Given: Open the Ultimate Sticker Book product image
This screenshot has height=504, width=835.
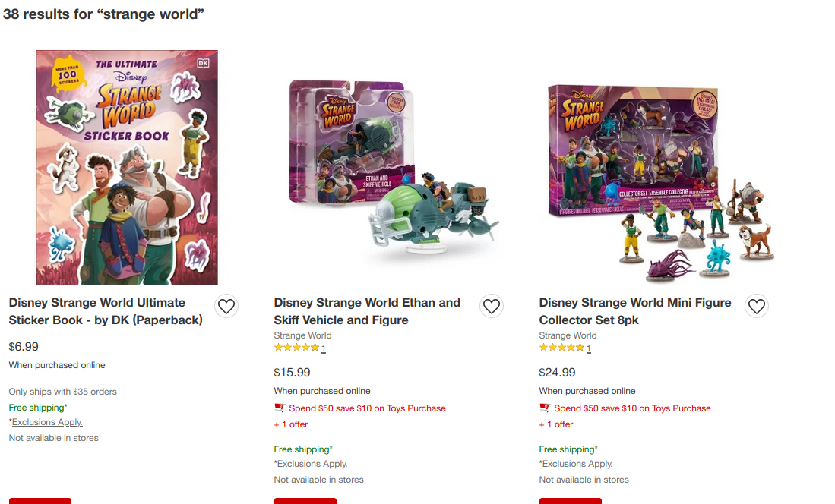Looking at the screenshot, I should coord(127,168).
